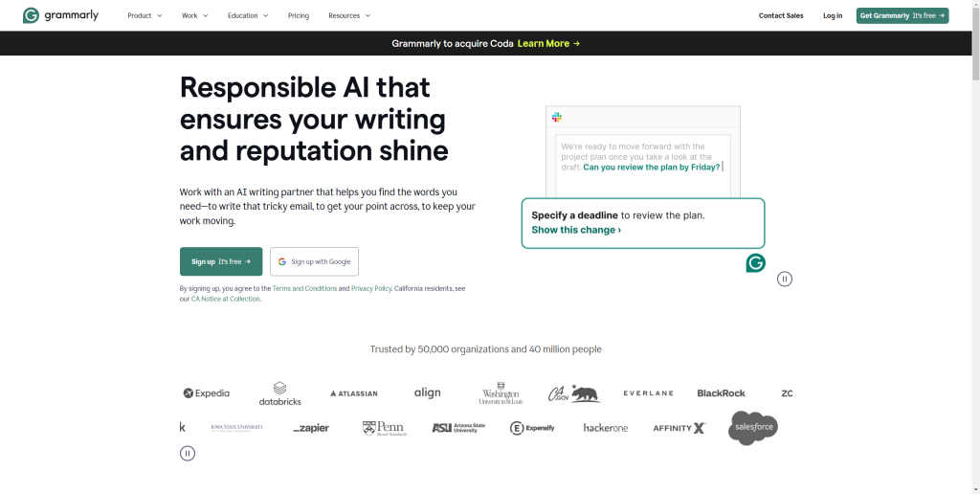Click Log in
The width and height of the screenshot is (980, 494).
(x=833, y=15)
